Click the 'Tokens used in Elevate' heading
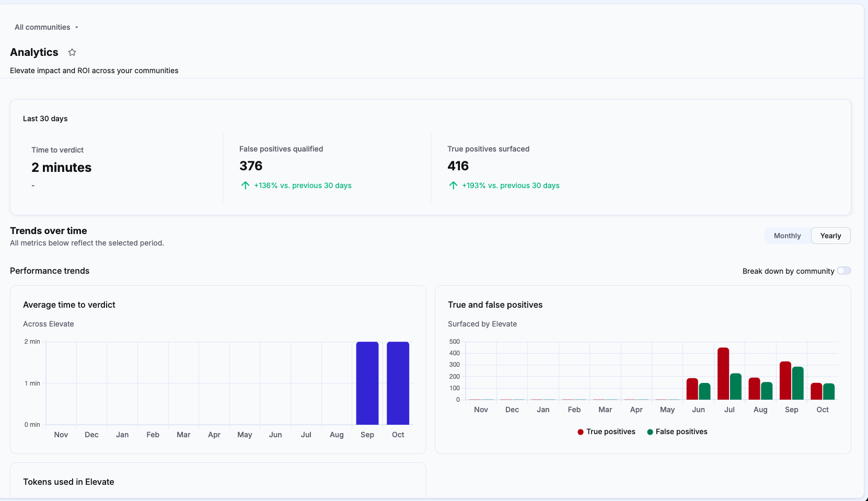This screenshot has width=868, height=501. point(68,482)
